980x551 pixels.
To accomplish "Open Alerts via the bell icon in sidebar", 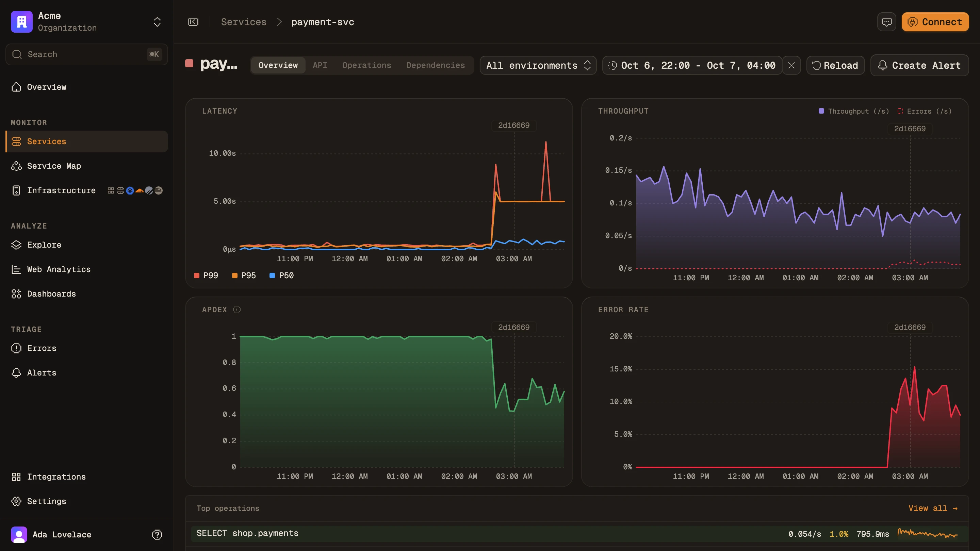I will click(16, 373).
